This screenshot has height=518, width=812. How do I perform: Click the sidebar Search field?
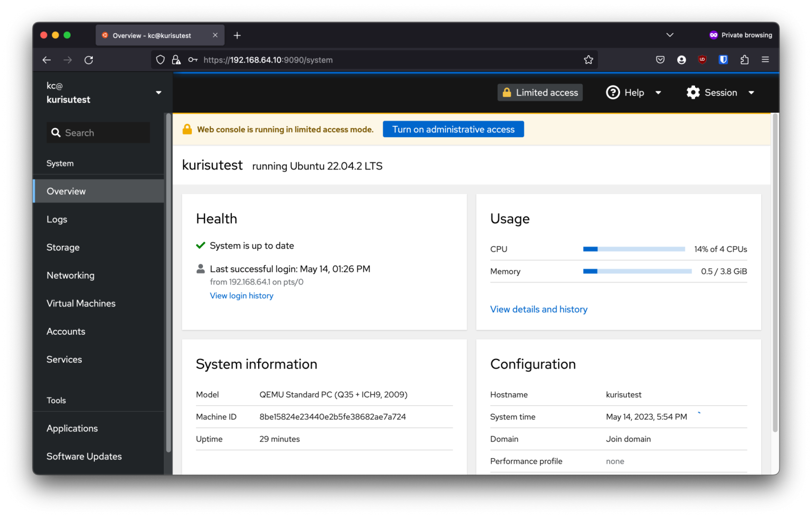[99, 133]
